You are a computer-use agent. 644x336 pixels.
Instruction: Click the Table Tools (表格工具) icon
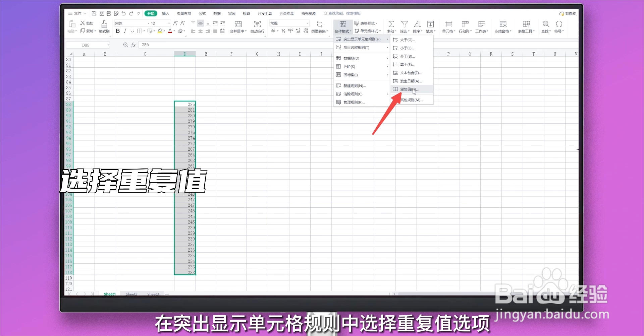pyautogui.click(x=526, y=24)
